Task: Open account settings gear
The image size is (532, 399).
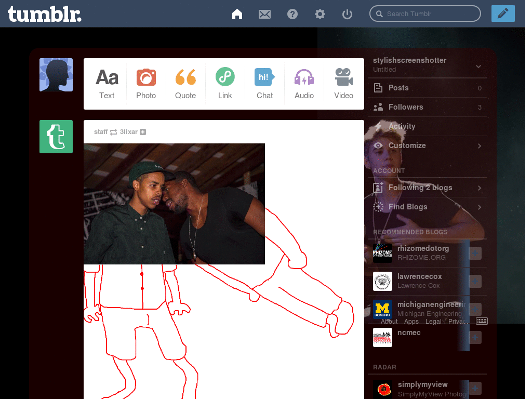Action: (320, 14)
